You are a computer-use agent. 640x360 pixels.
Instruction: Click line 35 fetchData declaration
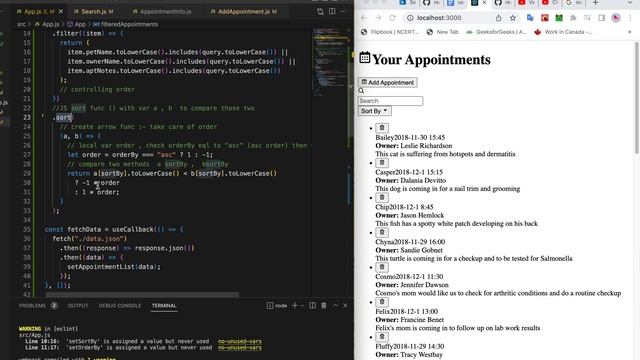(x=114, y=229)
